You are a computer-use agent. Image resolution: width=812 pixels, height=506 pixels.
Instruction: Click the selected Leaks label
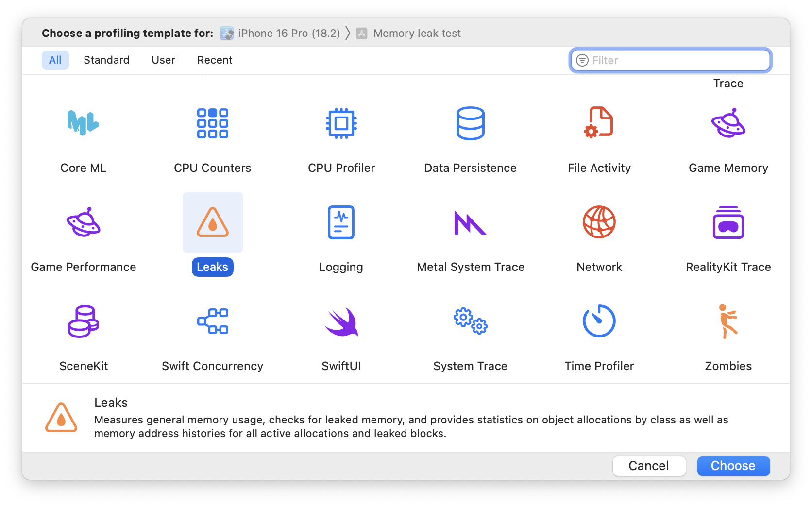[213, 267]
